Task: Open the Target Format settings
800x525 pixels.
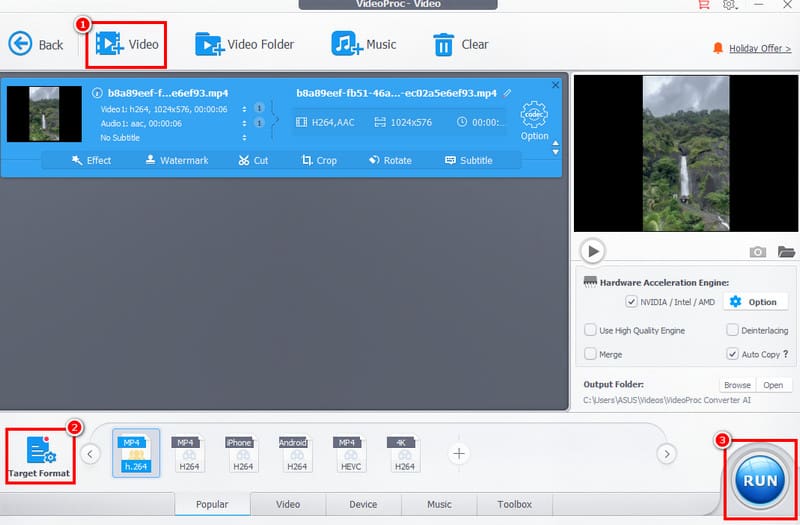Action: coord(41,455)
